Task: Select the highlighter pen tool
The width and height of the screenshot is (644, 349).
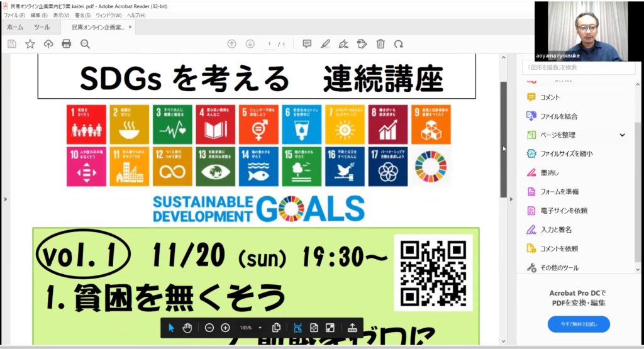Action: coord(325,44)
